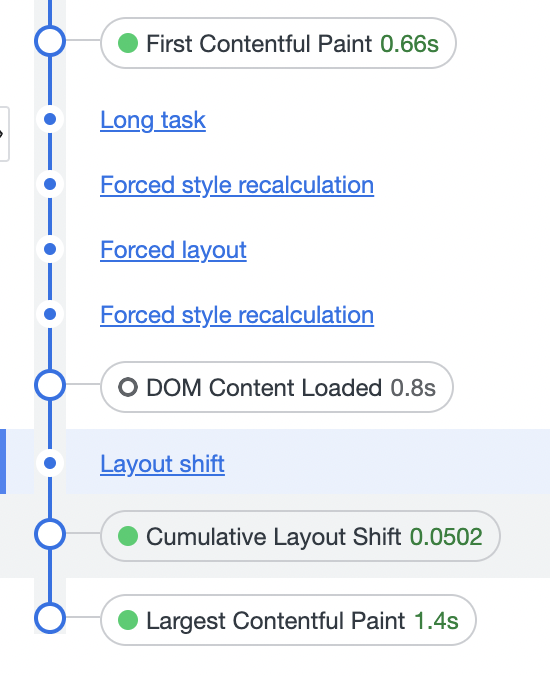Select the timeline circle for Largest Contentful Paint
The width and height of the screenshot is (550, 676).
click(50, 618)
